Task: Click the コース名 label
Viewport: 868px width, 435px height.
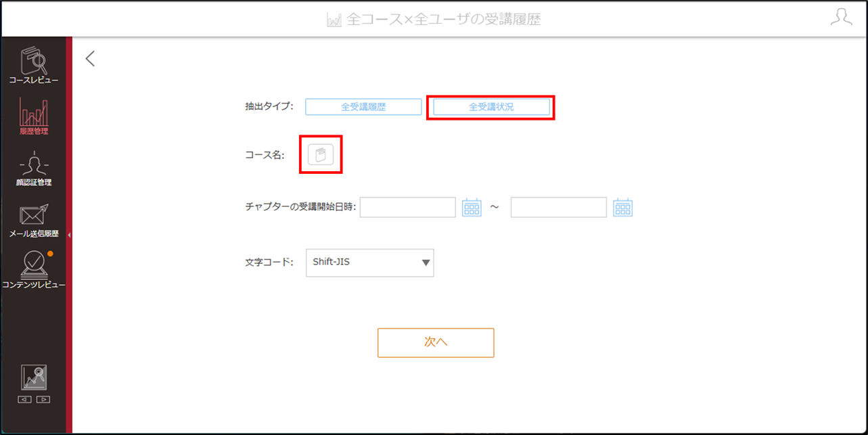Action: pos(265,155)
